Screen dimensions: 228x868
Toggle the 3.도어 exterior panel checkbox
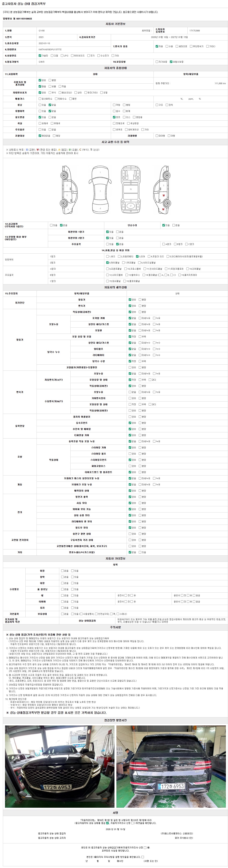click(x=137, y=256)
